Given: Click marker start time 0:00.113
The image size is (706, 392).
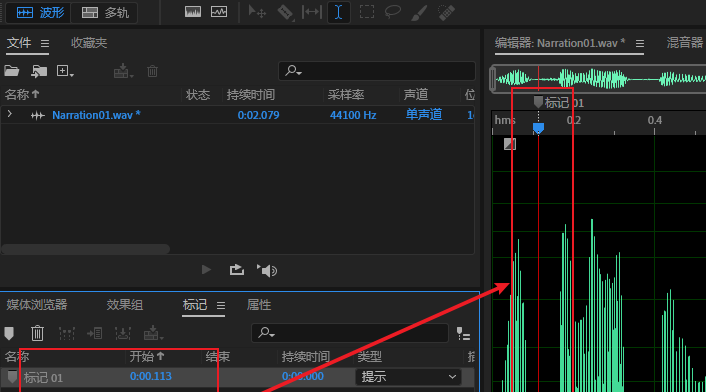Looking at the screenshot, I should [151, 376].
